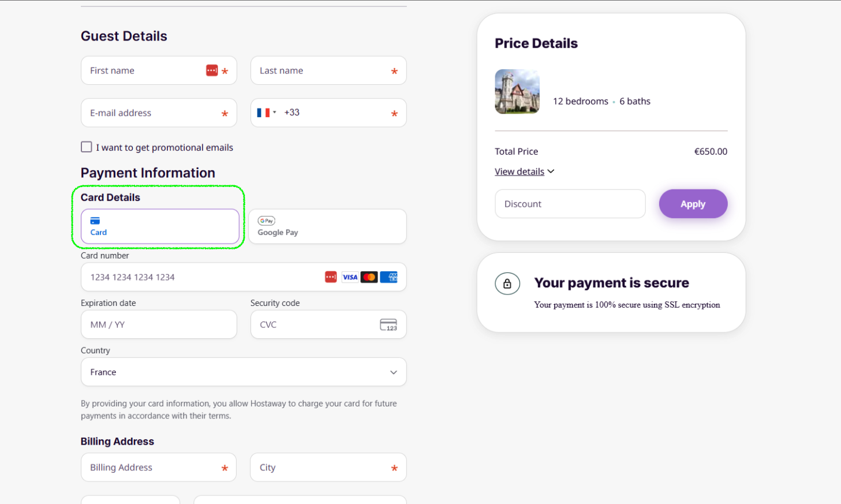
Task: Expand View details chevron
Action: (551, 171)
